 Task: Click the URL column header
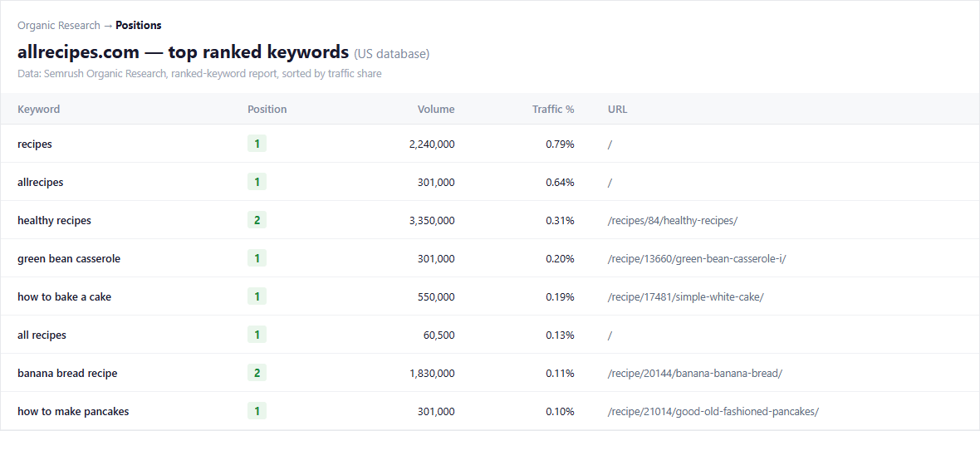click(618, 110)
